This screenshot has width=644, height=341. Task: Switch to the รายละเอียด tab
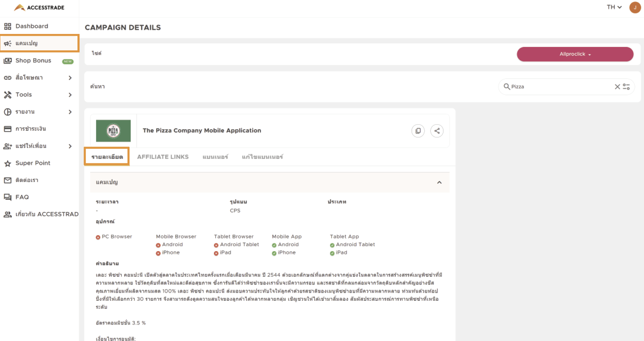point(107,157)
